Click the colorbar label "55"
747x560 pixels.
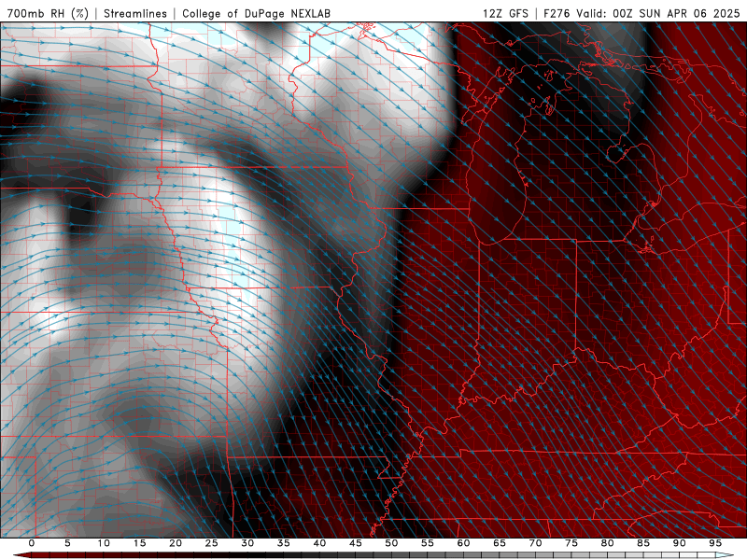[x=428, y=543]
